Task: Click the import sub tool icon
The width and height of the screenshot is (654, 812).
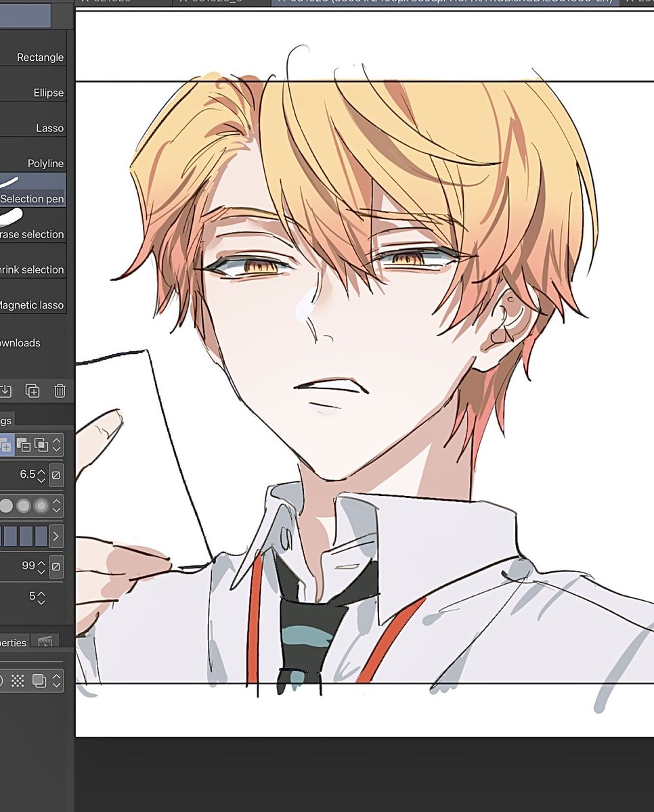Action: (5, 390)
